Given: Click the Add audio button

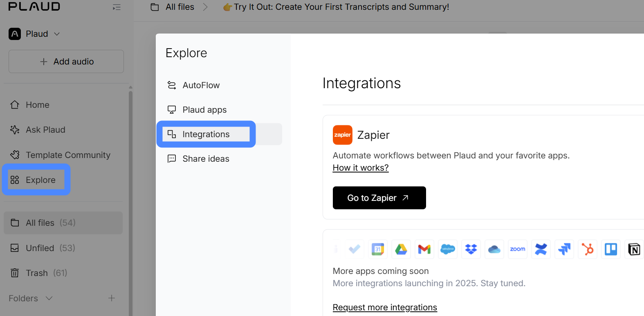Looking at the screenshot, I should pyautogui.click(x=66, y=62).
